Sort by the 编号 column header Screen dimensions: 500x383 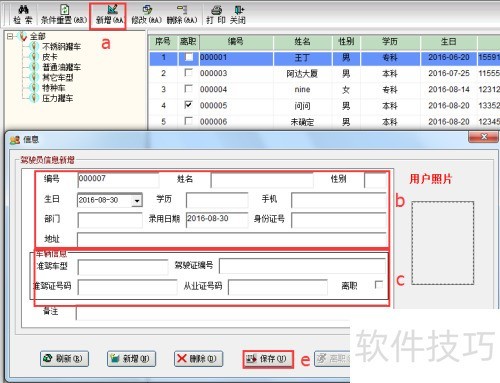click(x=236, y=42)
